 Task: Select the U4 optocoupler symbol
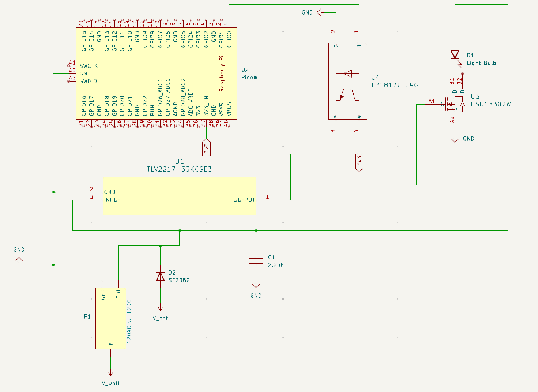(x=347, y=81)
